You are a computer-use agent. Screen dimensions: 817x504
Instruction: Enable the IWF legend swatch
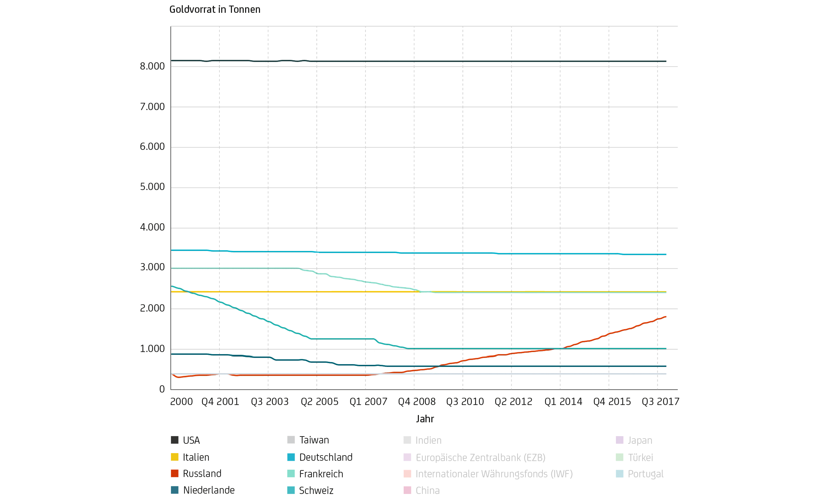point(407,474)
